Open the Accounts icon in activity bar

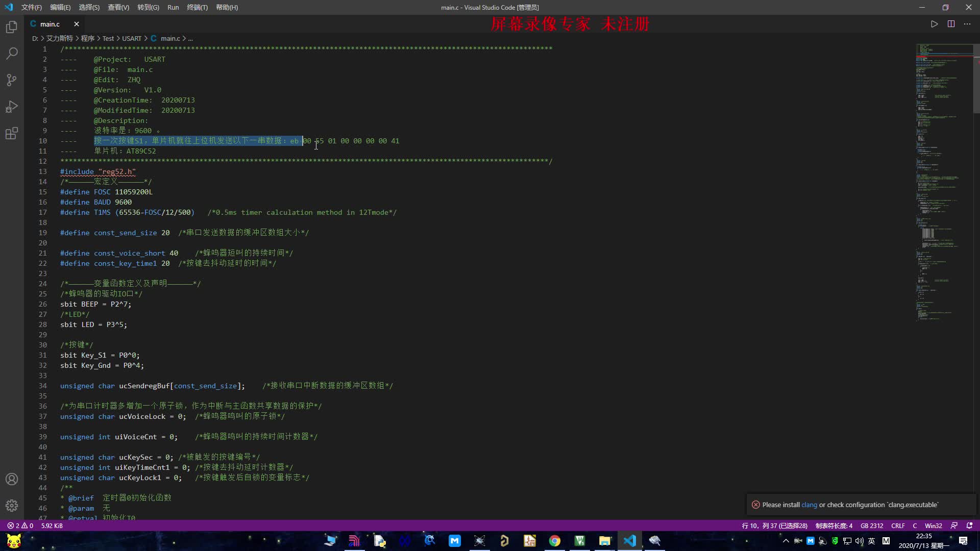click(12, 479)
